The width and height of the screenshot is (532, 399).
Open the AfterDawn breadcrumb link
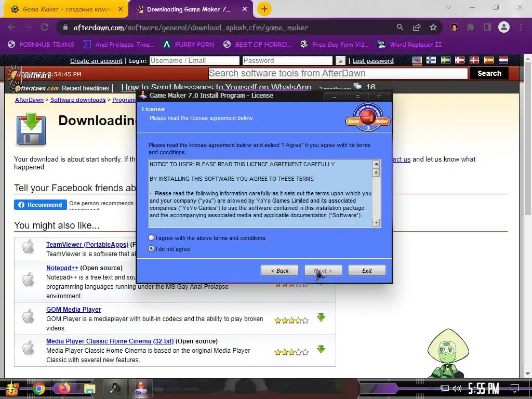(29, 100)
